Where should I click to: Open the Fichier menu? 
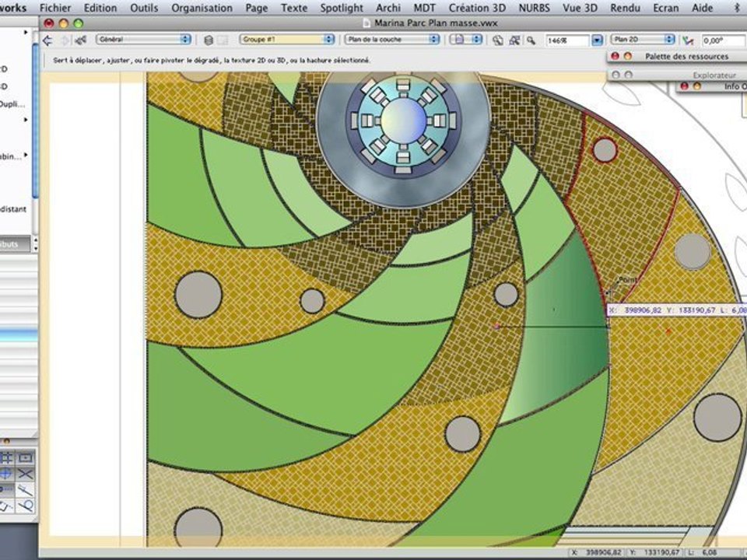click(x=55, y=8)
